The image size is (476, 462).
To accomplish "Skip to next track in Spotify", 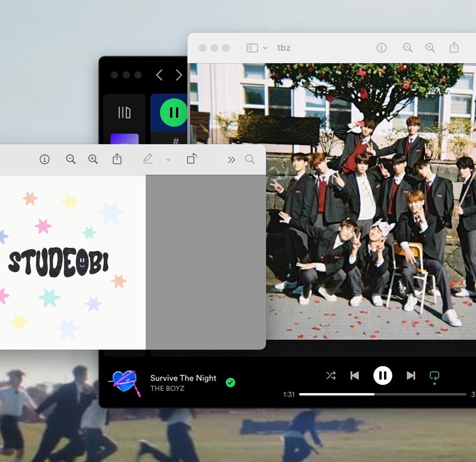I will [x=411, y=376].
